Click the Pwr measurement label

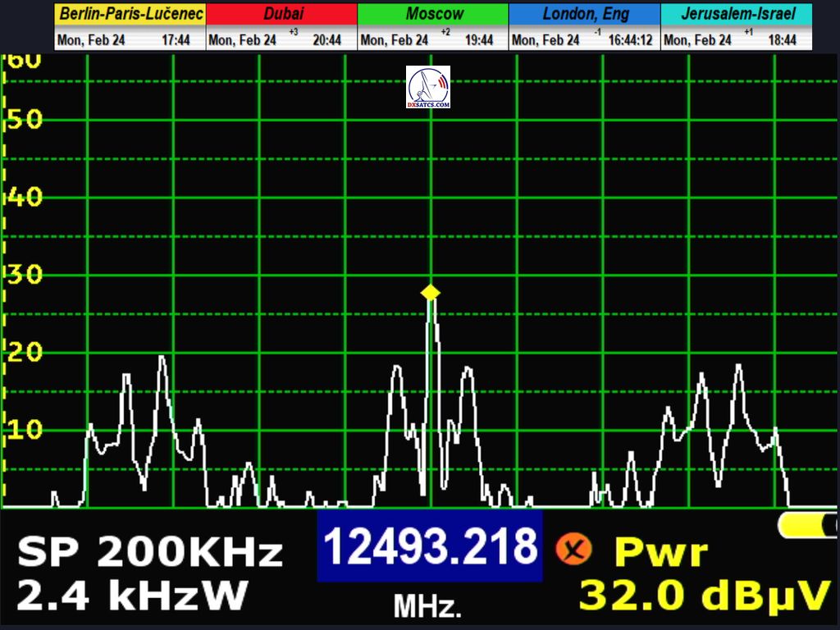[x=660, y=553]
